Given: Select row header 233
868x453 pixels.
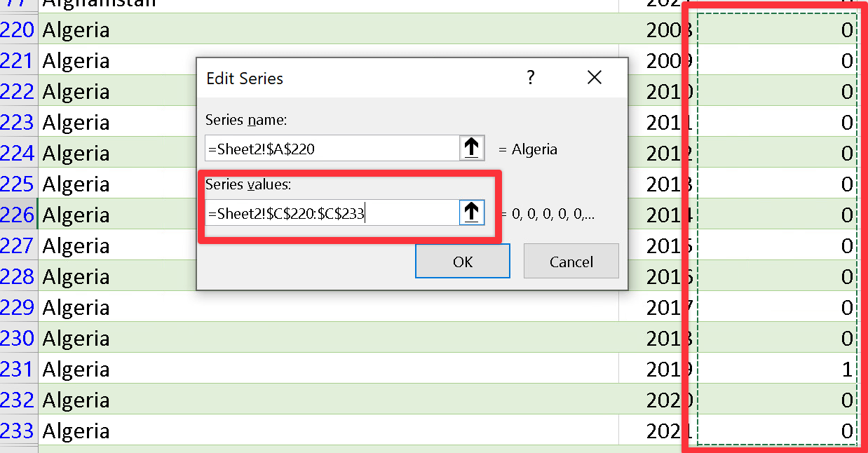Looking at the screenshot, I should 18,430.
